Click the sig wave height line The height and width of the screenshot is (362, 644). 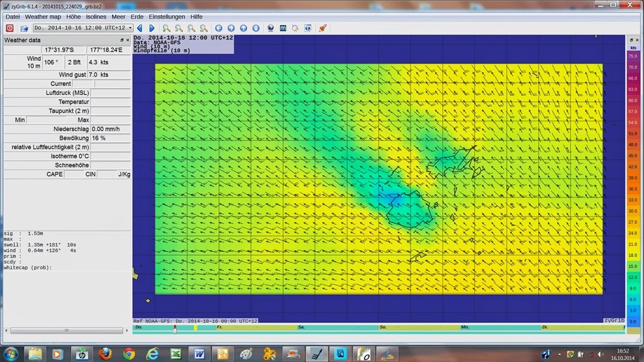click(23, 233)
